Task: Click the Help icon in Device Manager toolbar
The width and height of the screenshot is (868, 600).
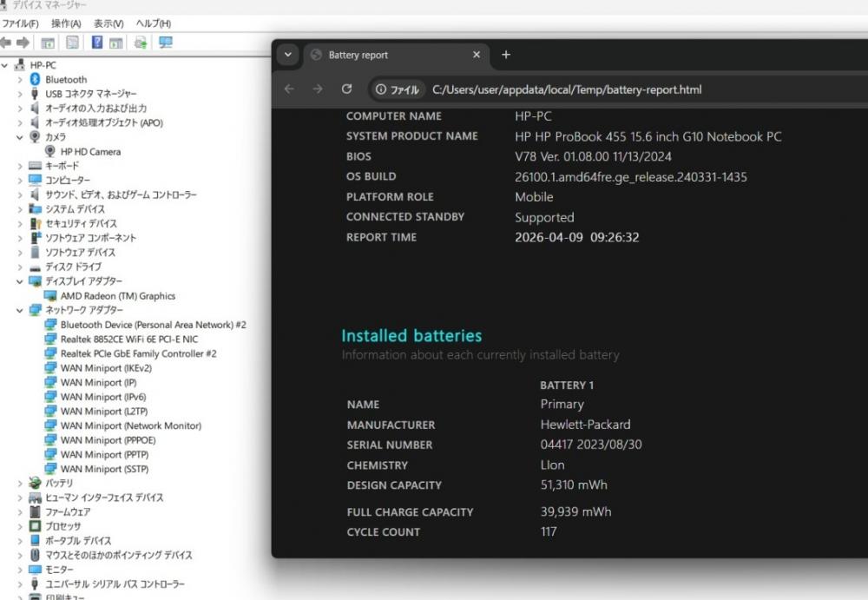Action: pyautogui.click(x=97, y=43)
